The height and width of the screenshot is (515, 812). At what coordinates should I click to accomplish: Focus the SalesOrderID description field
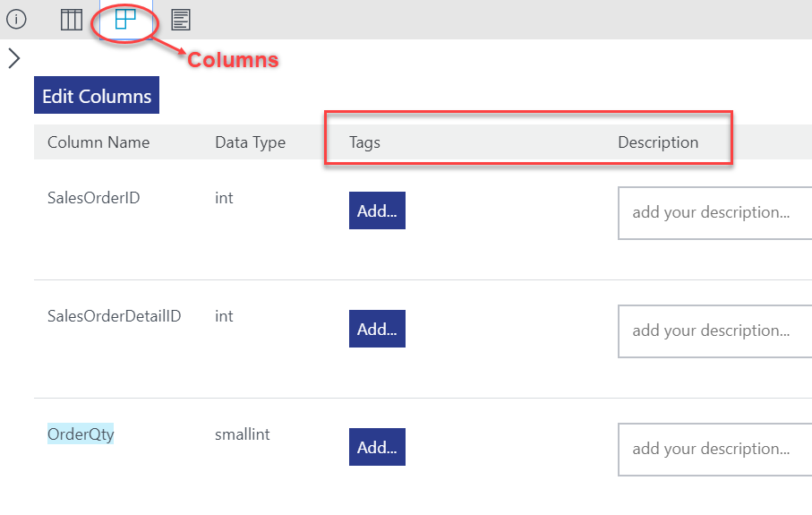tap(714, 212)
